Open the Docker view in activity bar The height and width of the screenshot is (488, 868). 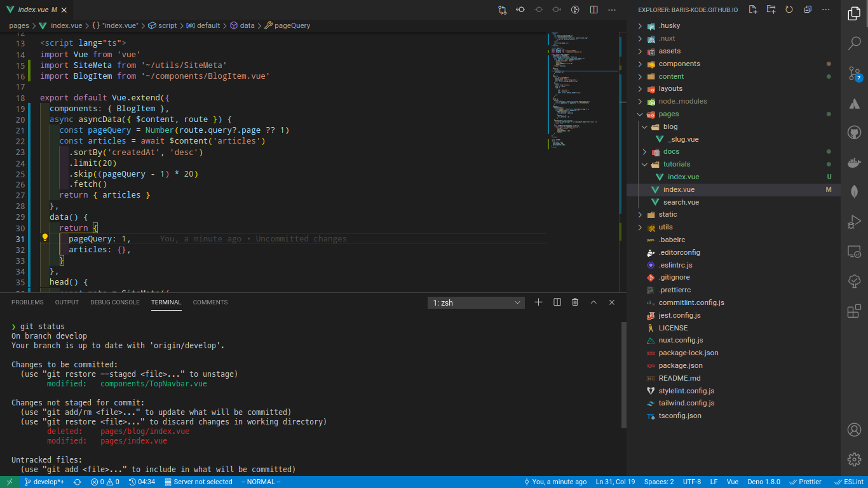pyautogui.click(x=854, y=162)
